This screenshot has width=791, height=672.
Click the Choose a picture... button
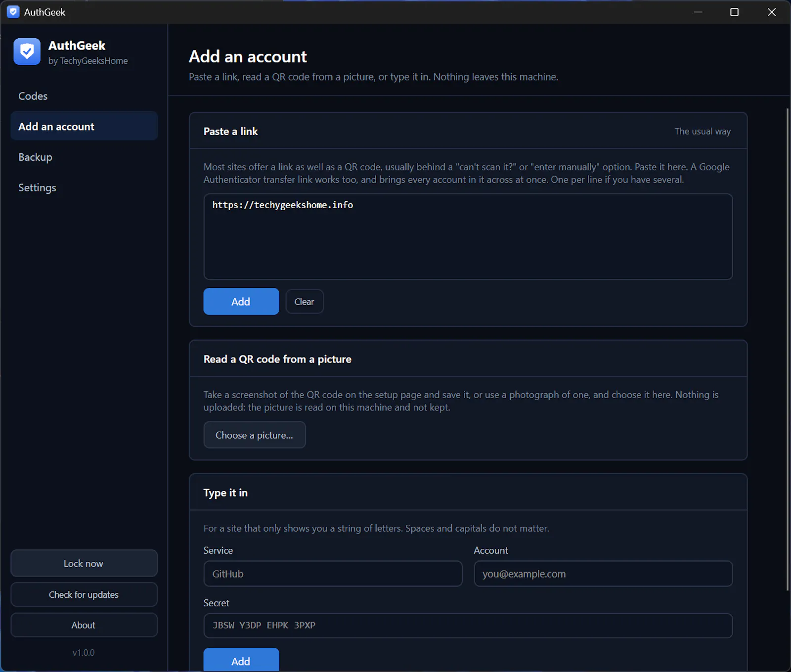[255, 435]
